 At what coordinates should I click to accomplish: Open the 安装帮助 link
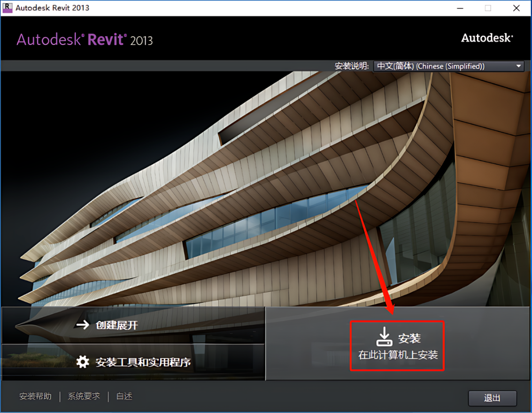point(36,396)
